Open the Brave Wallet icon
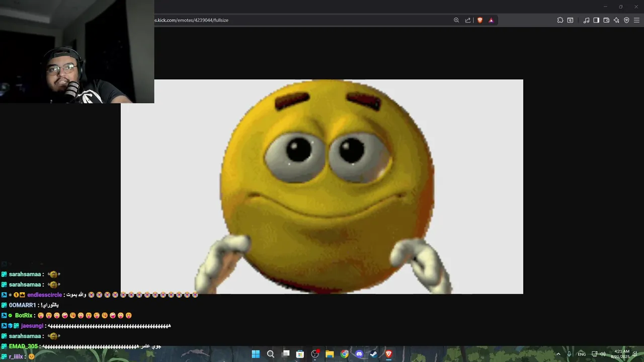 606,20
